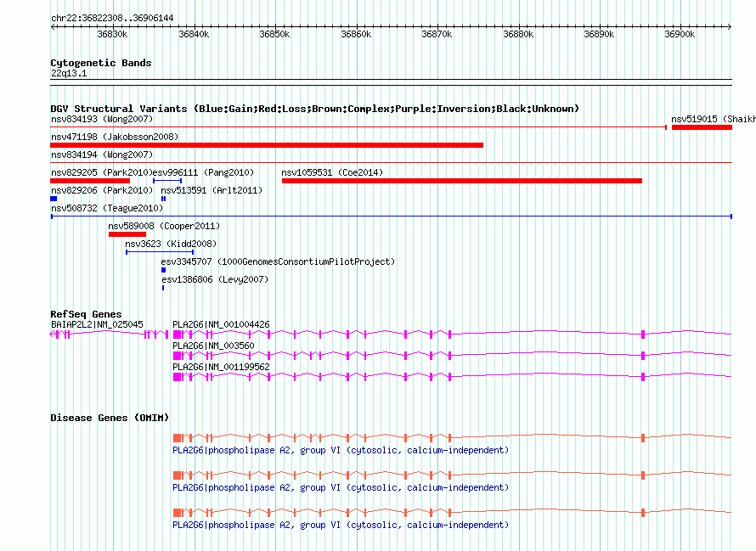Click the 36840k ruler tick label
The height and width of the screenshot is (551, 756).
click(194, 34)
